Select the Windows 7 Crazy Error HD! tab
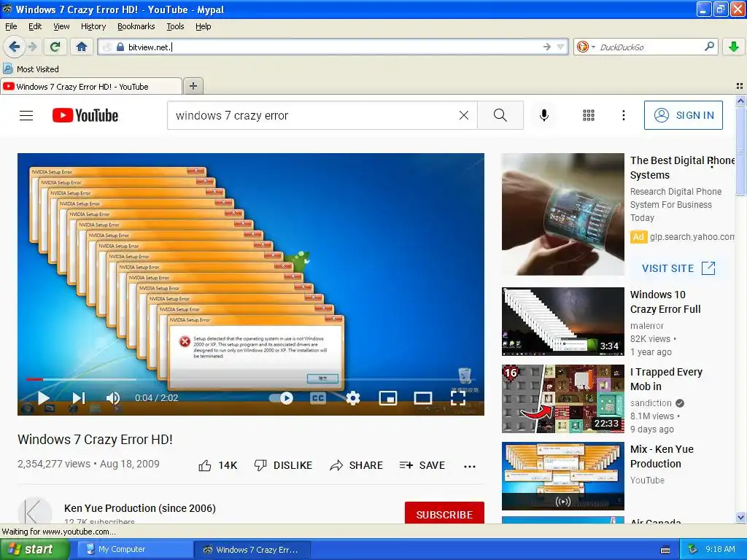Screen dimensions: 747x560 [91, 87]
